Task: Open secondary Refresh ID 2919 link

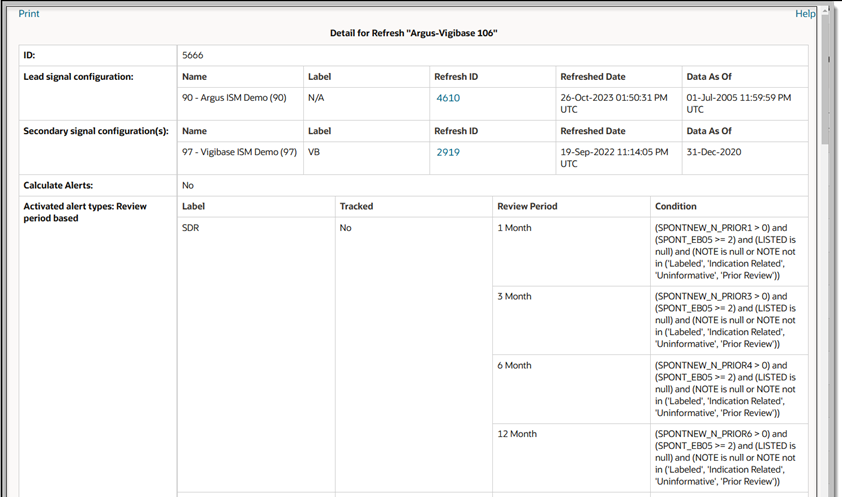Action: coord(448,152)
